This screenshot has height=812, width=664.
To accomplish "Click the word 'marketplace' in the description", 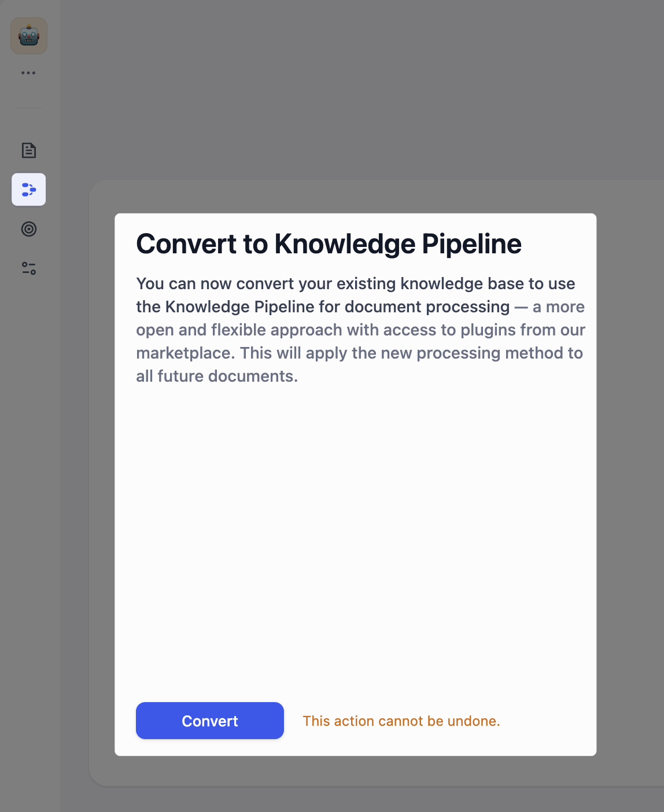I will pyautogui.click(x=183, y=353).
